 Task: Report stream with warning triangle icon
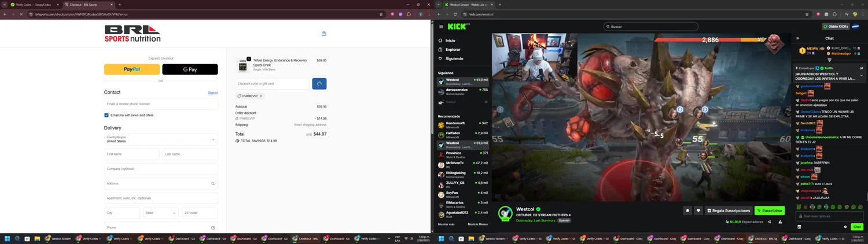click(780, 222)
